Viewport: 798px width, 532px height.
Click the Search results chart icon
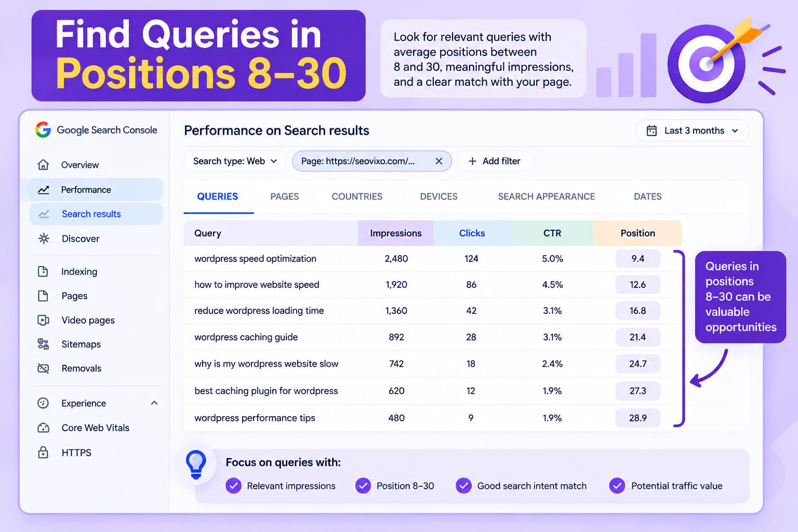[44, 214]
